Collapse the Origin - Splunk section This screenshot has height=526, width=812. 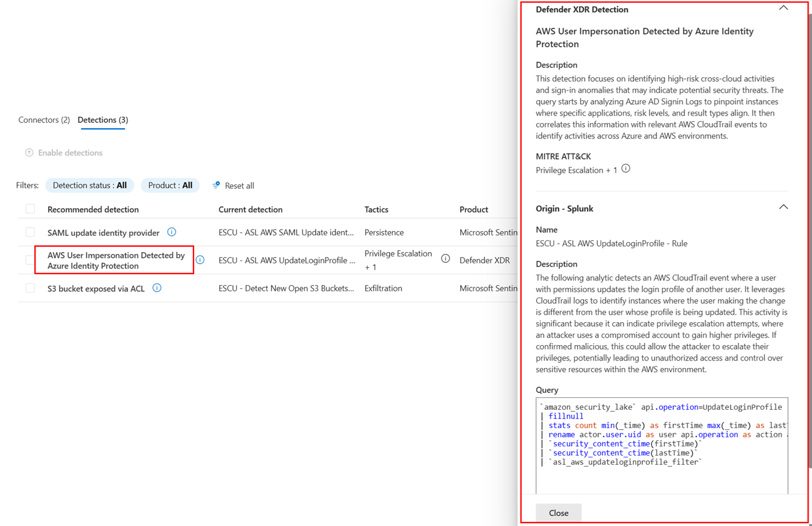[783, 207]
